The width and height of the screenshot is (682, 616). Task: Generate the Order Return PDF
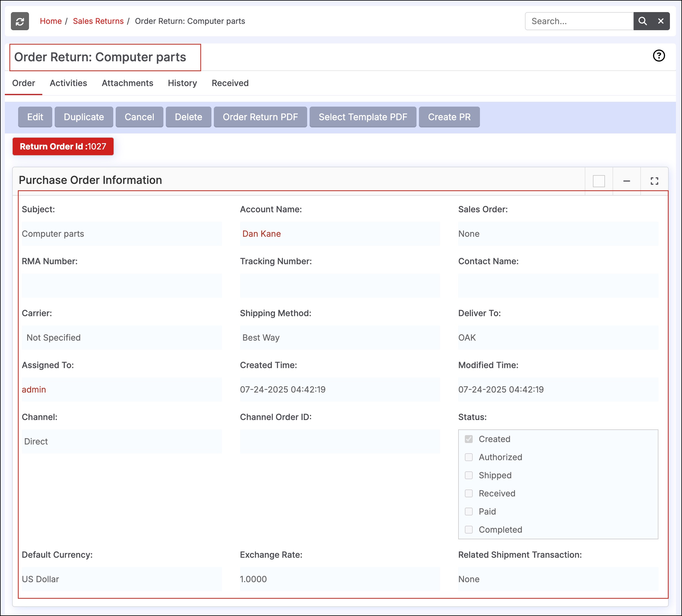260,117
